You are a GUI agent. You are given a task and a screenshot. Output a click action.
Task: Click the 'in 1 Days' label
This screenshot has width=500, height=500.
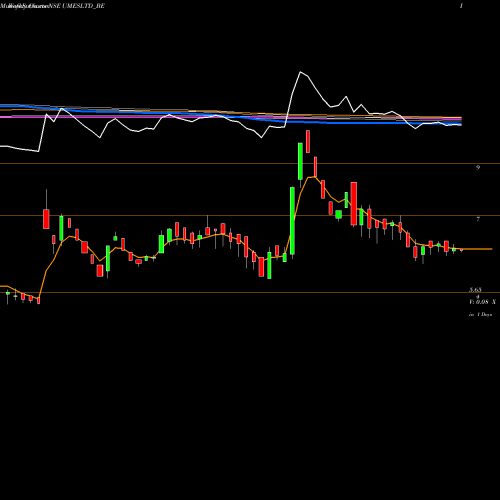480,314
